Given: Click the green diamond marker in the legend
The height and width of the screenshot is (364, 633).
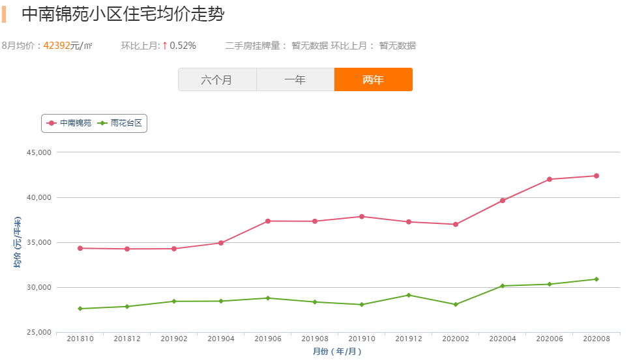Looking at the screenshot, I should pyautogui.click(x=103, y=123).
